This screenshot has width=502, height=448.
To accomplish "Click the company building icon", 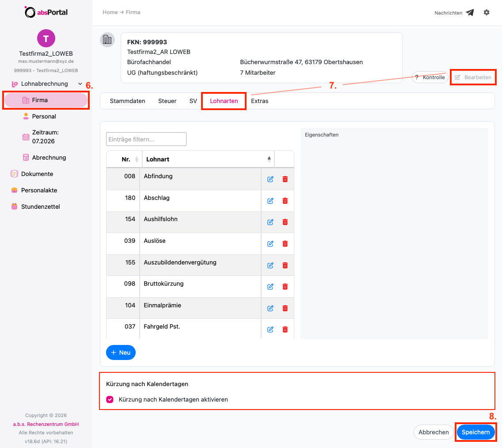I will point(107,40).
